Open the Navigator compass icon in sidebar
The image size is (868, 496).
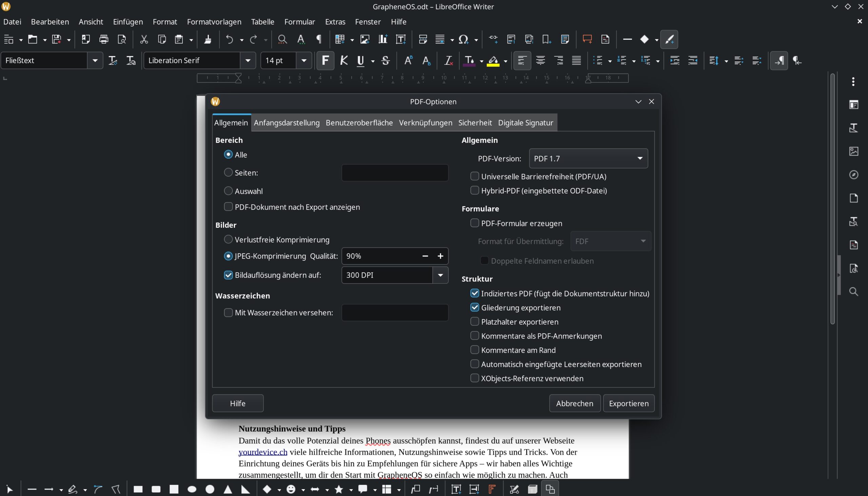[853, 175]
